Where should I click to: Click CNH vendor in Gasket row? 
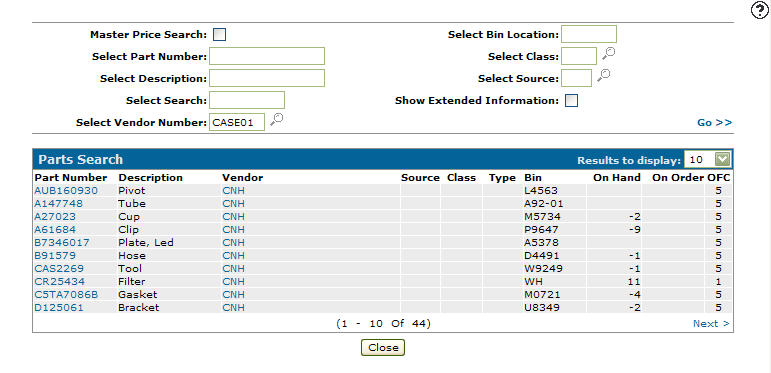(x=233, y=294)
